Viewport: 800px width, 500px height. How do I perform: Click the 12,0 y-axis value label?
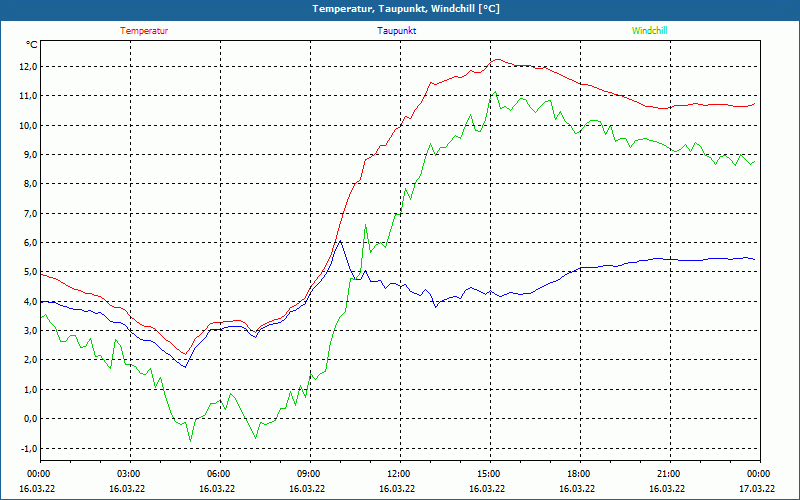[x=27, y=67]
